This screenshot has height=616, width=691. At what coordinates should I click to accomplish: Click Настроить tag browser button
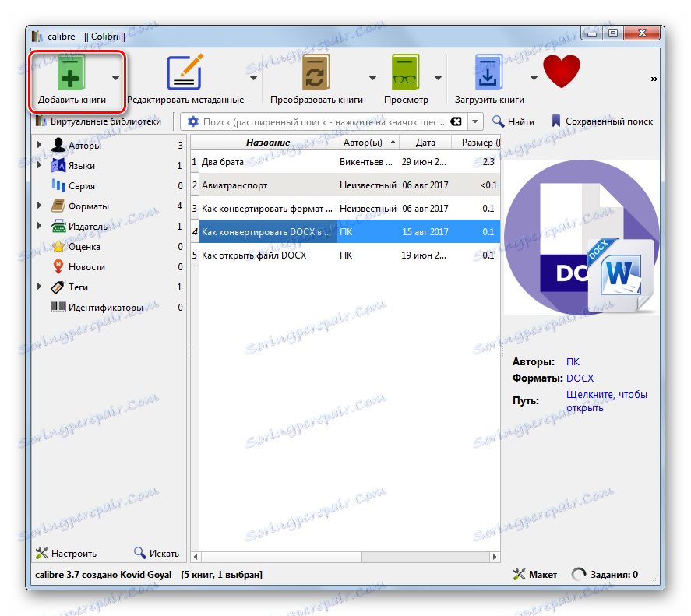66,554
